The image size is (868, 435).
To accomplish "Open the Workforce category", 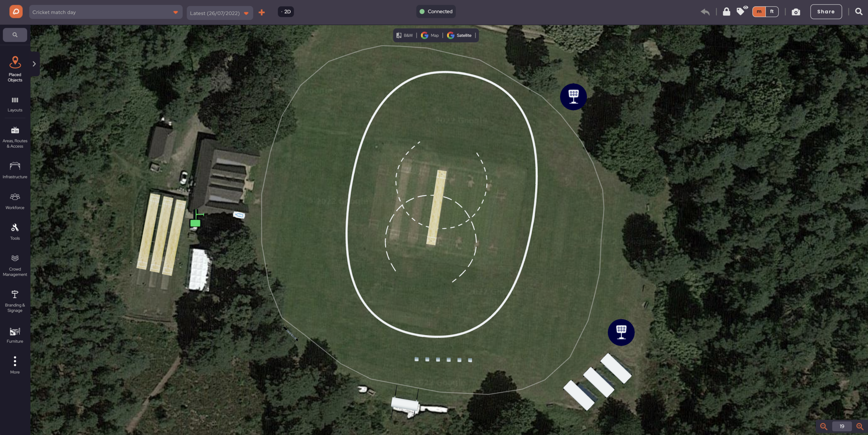I will point(15,201).
